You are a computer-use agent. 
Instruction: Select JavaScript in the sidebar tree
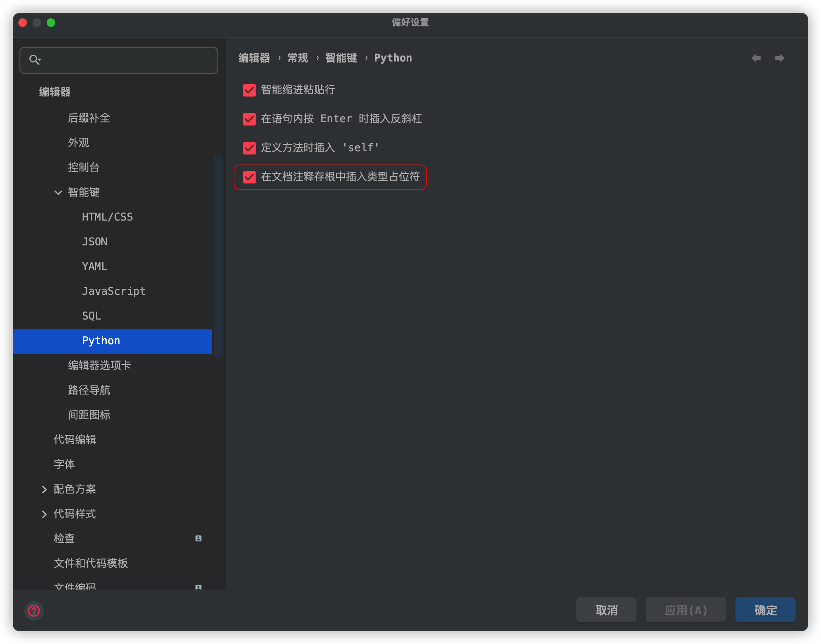(x=113, y=291)
